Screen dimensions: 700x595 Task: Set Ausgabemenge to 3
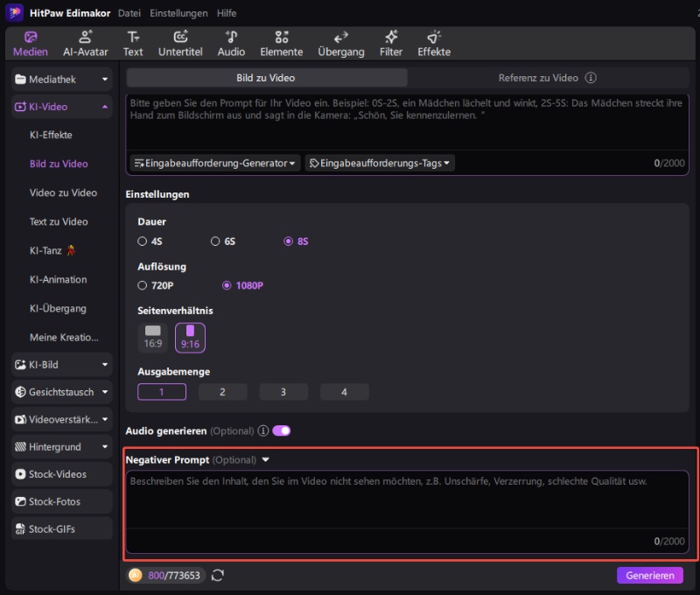[x=283, y=392]
